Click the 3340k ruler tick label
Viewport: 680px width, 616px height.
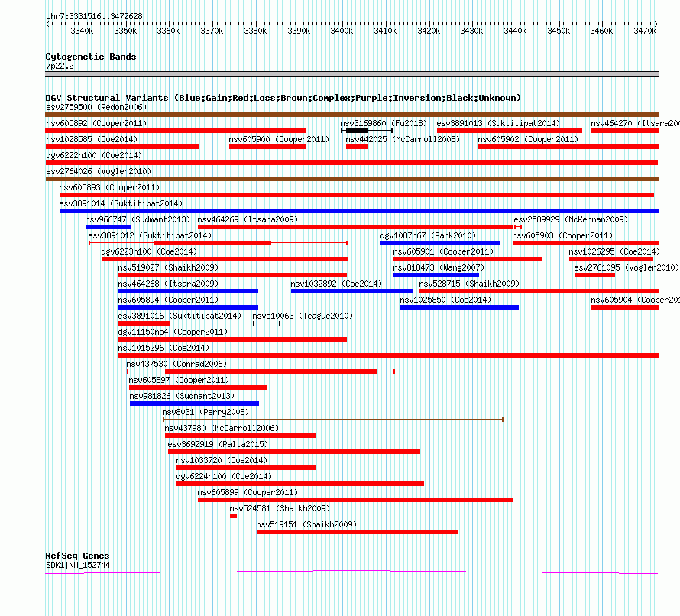pyautogui.click(x=82, y=31)
